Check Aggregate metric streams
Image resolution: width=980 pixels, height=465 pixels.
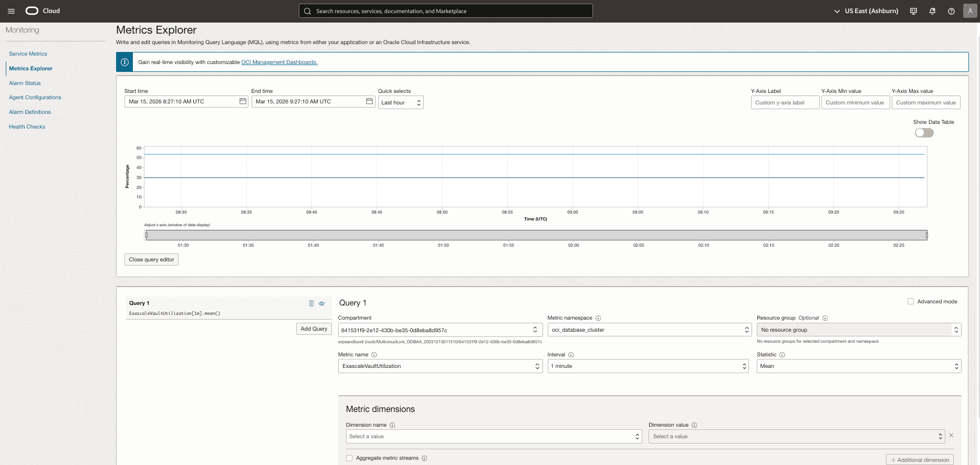[x=349, y=458]
